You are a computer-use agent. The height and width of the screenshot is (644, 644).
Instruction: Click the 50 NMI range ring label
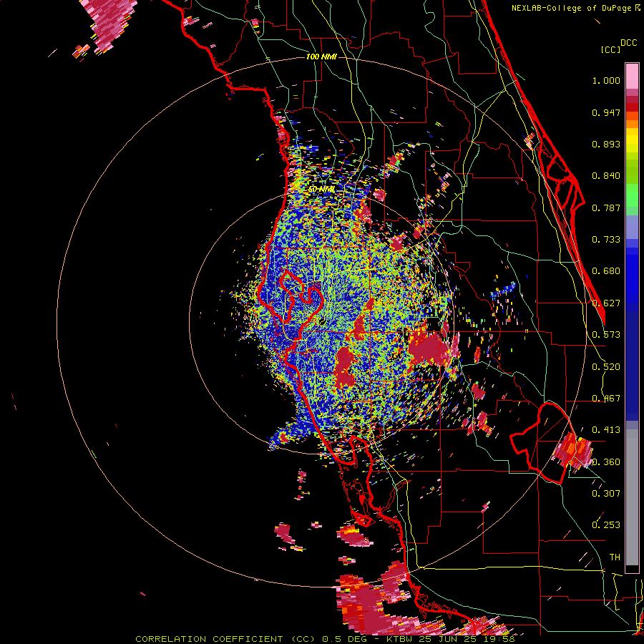click(x=321, y=189)
